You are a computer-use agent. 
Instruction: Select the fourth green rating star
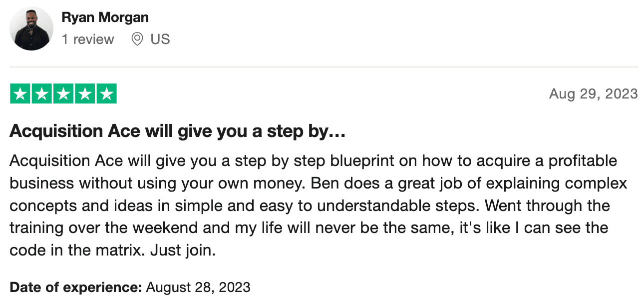(85, 93)
